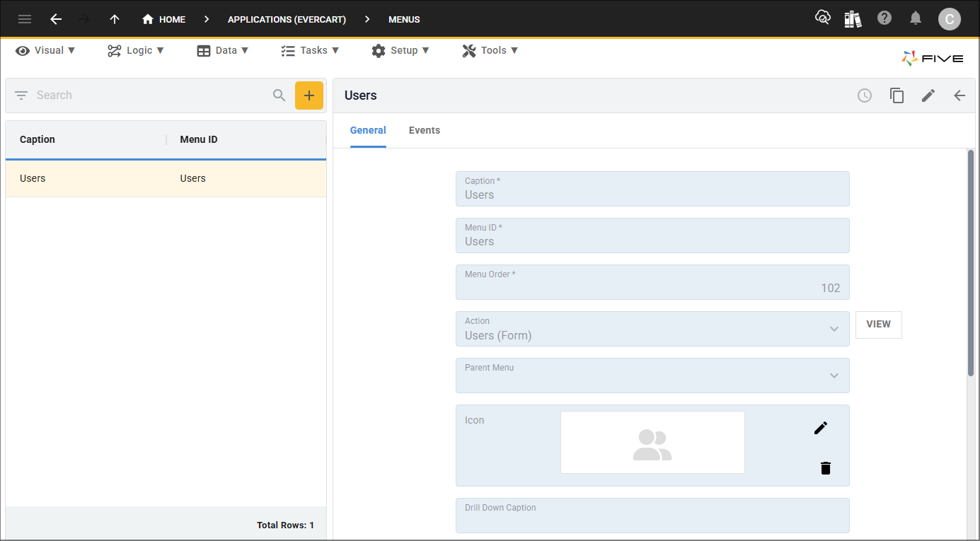980x541 pixels.
Task: Click the cloud deploy icon
Action: point(822,18)
